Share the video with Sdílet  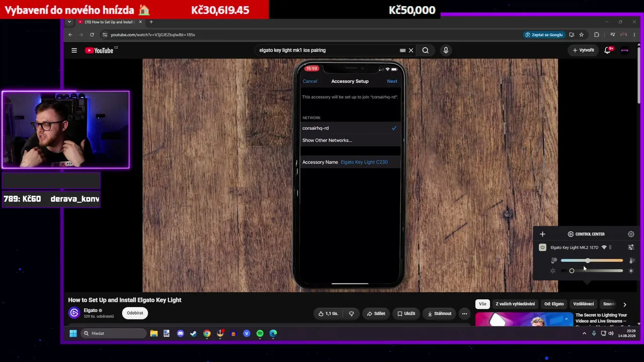click(376, 314)
